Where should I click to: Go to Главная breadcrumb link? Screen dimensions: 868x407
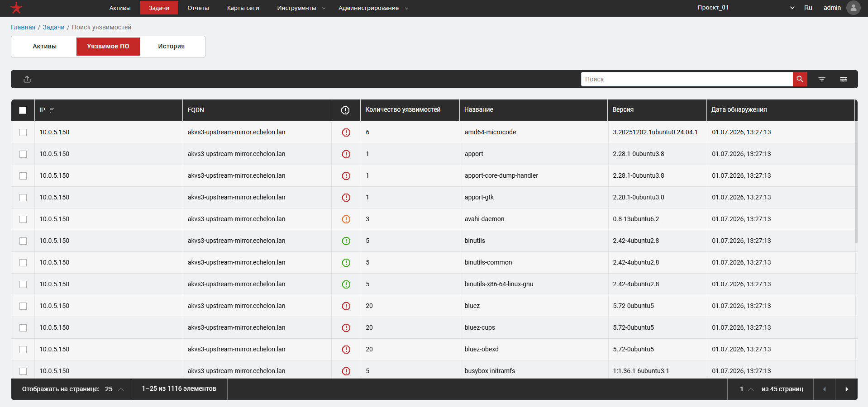click(x=23, y=27)
